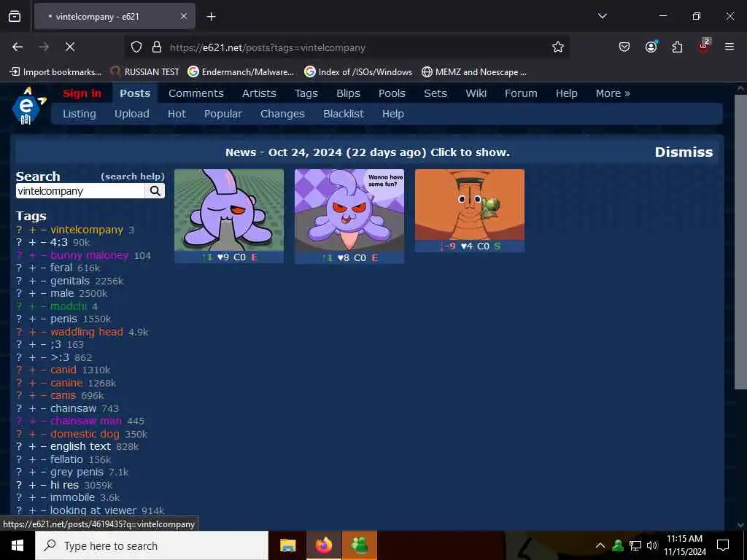The width and height of the screenshot is (747, 560).
Task: Open the Blacklist submenu item
Action: [x=343, y=114]
